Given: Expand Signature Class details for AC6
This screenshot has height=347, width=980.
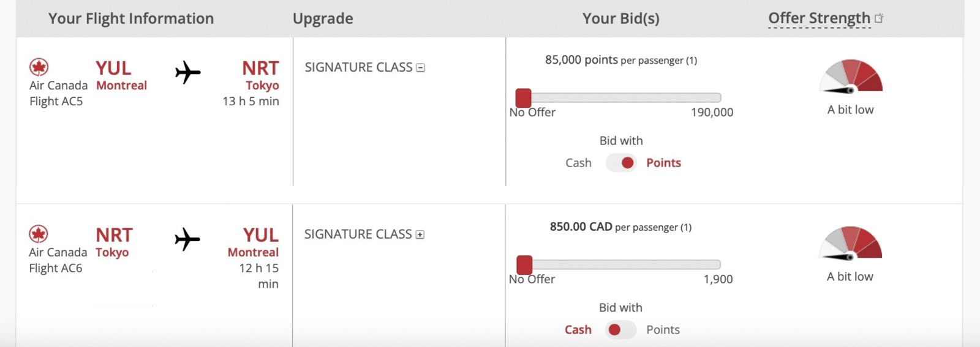Looking at the screenshot, I should coord(420,235).
